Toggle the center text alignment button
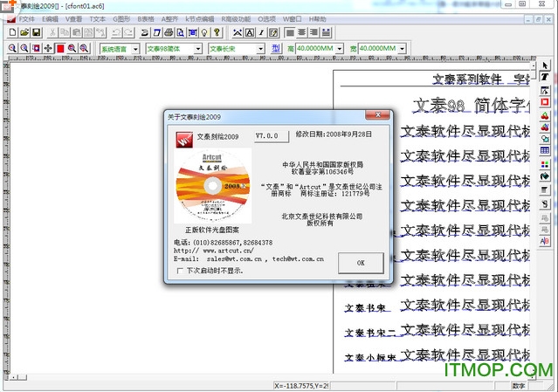The height and width of the screenshot is (392, 558). click(x=301, y=32)
